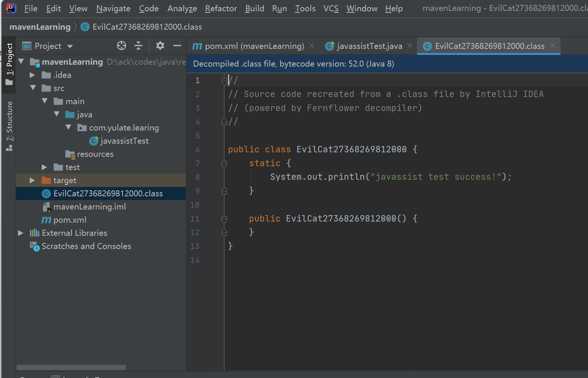
Task: Collapse the mavenLearning root node
Action: click(x=21, y=61)
